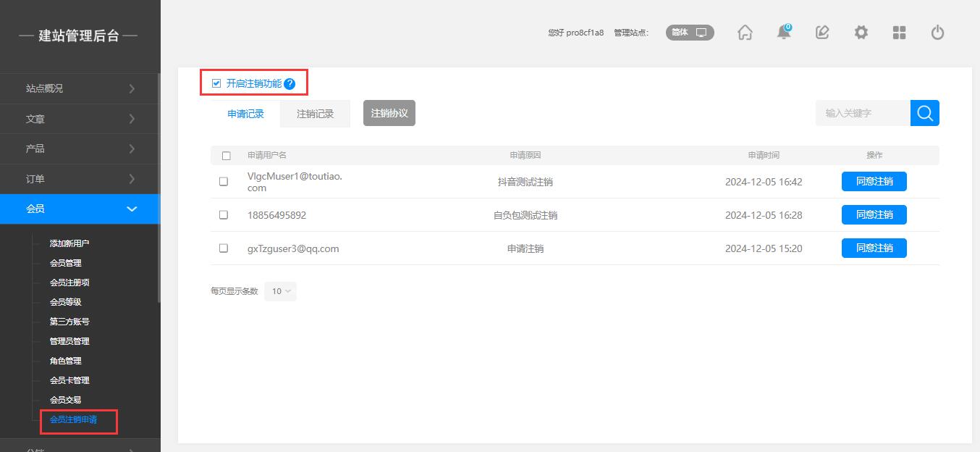The width and height of the screenshot is (980, 452).
Task: Switch to the 注销记录 tab
Action: (315, 114)
